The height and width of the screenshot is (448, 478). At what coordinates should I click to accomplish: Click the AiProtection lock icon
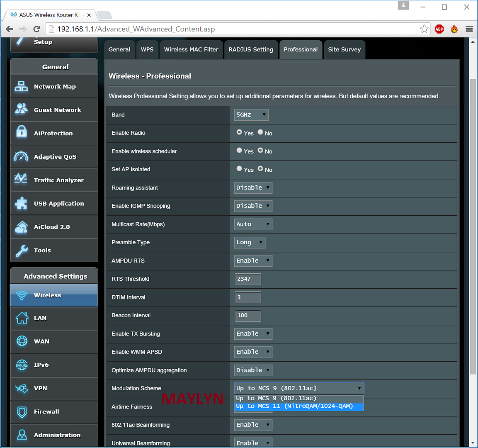[21, 132]
